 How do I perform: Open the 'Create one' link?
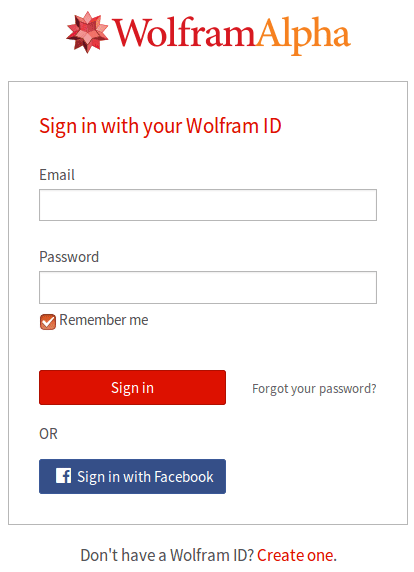click(295, 555)
